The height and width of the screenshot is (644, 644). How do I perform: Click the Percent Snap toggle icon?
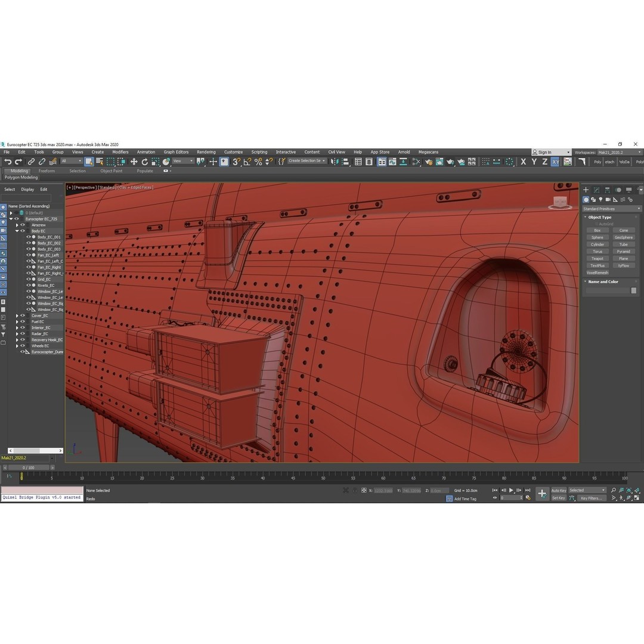click(x=258, y=162)
